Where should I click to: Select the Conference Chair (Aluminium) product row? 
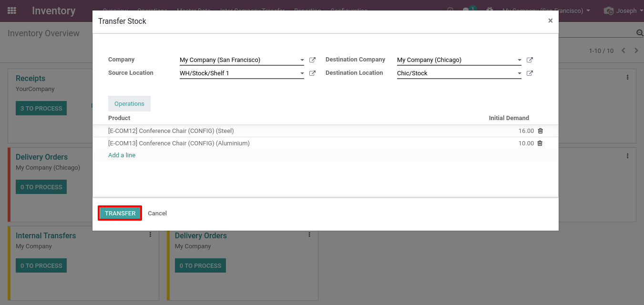(x=179, y=143)
